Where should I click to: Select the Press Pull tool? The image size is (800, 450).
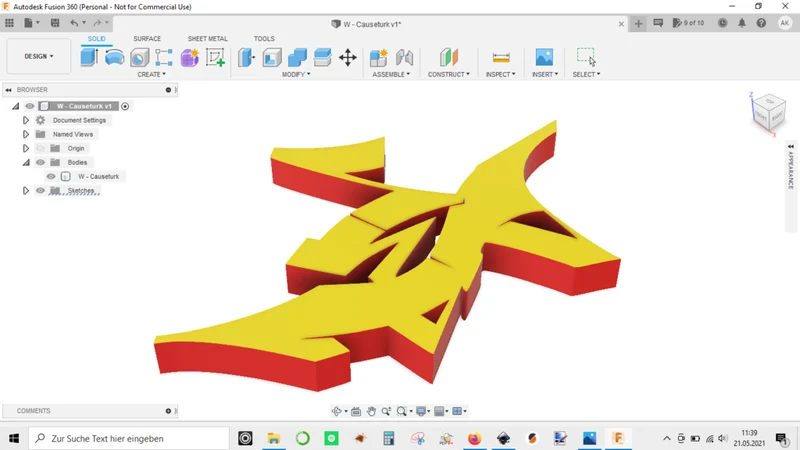246,57
